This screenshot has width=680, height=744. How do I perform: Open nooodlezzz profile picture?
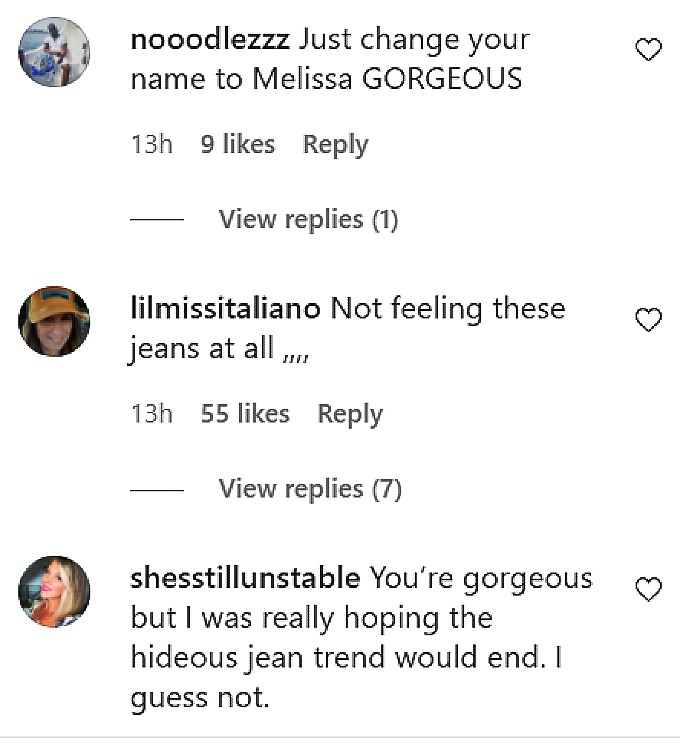pos(54,53)
